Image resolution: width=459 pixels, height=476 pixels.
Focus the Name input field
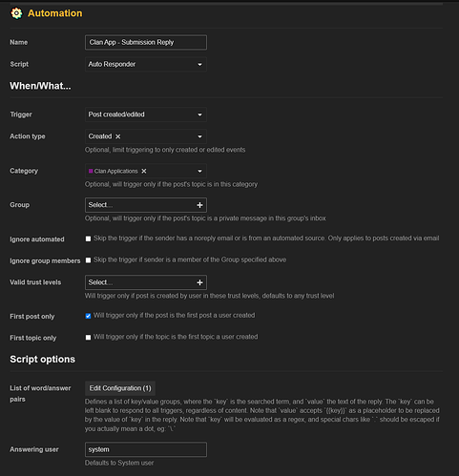[146, 42]
